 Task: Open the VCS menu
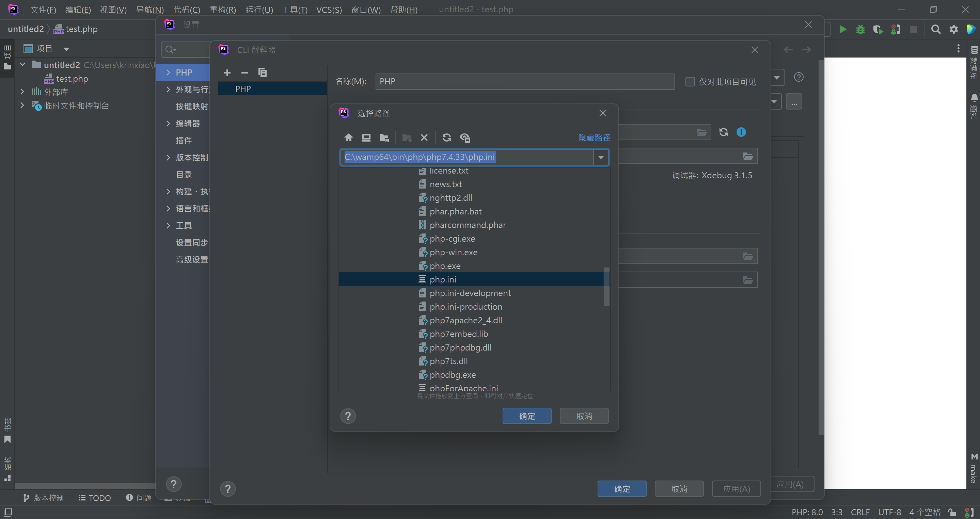(x=329, y=10)
